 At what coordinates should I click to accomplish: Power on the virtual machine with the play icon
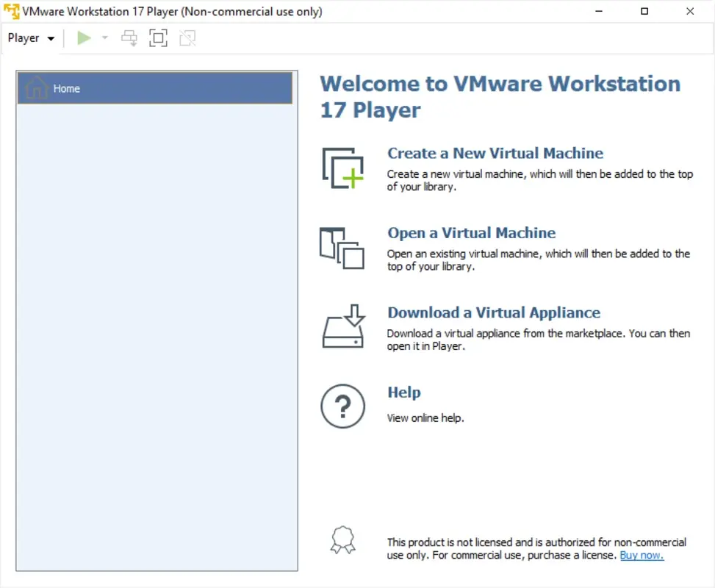[84, 37]
